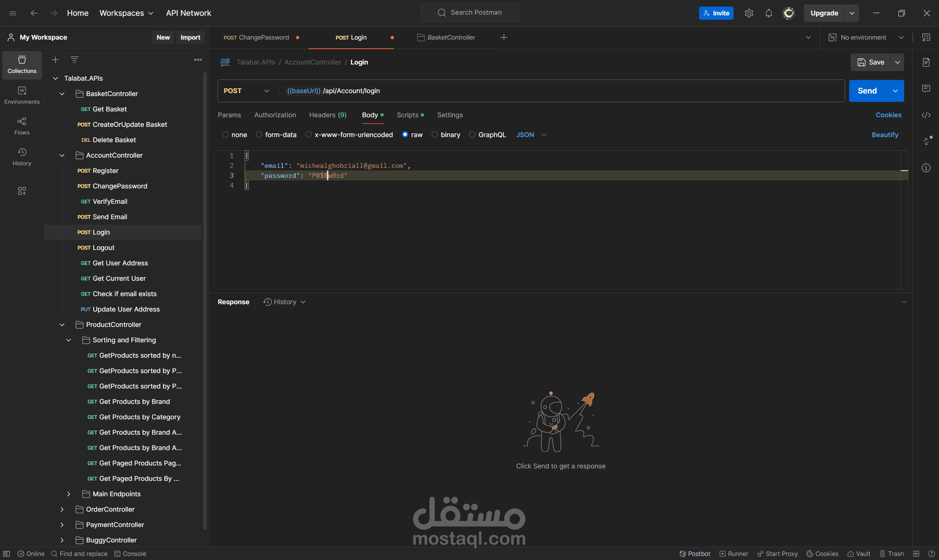Open the Flows sidebar section
Screen dimensions: 939x560
tap(22, 126)
